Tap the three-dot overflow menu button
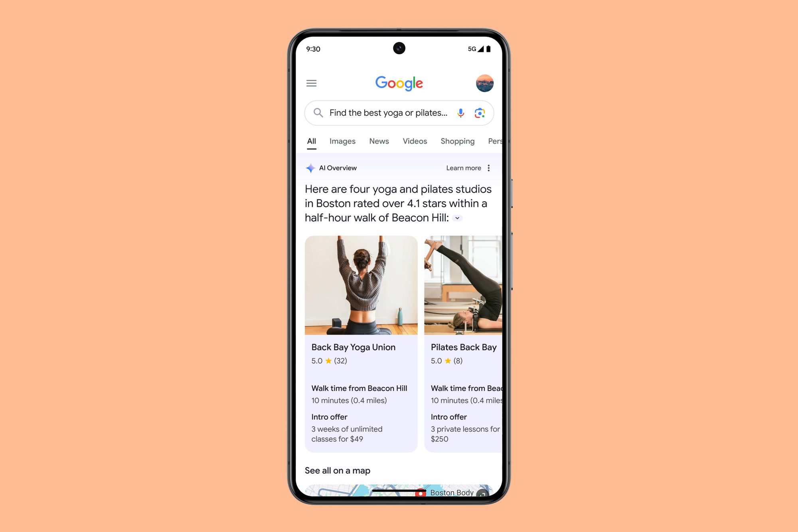 [489, 168]
